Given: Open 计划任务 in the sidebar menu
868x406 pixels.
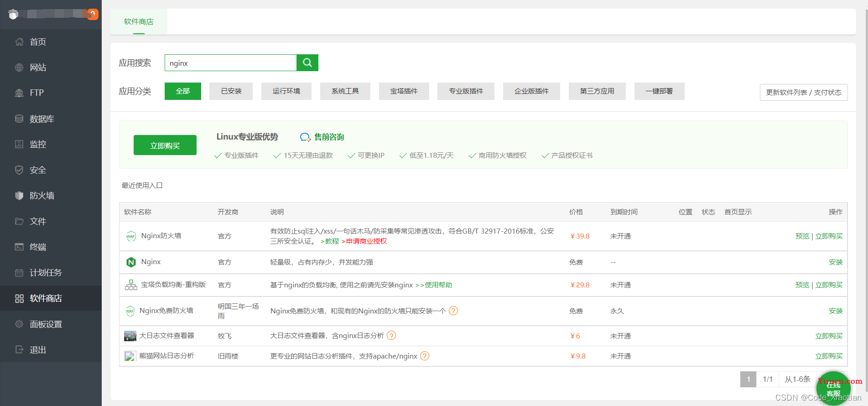Looking at the screenshot, I should [51, 273].
